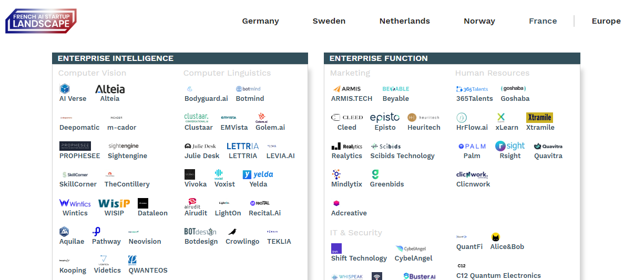This screenshot has width=644, height=280.
Task: Open the Bodyguard.ai company link
Action: click(206, 99)
